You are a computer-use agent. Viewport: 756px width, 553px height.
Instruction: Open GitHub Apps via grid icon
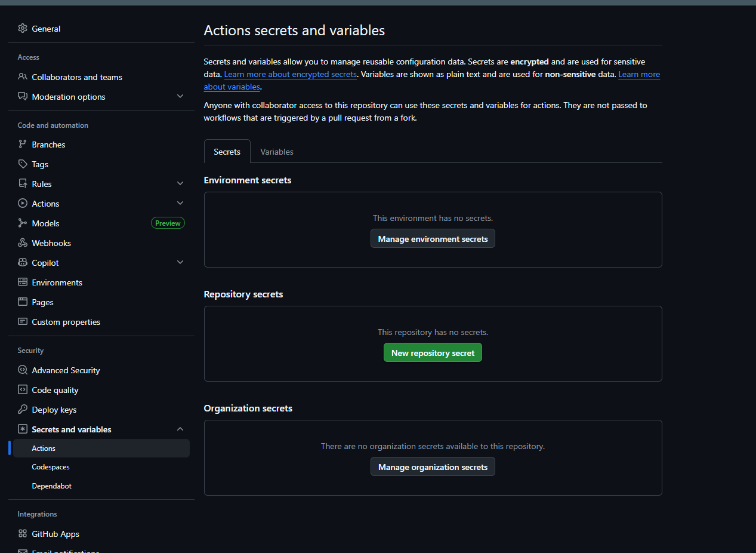pos(23,534)
